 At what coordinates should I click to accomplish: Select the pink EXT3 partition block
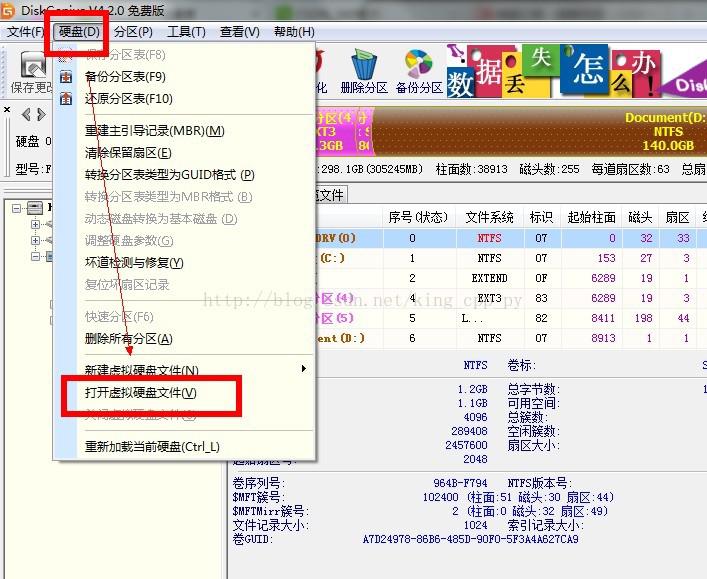coord(336,132)
